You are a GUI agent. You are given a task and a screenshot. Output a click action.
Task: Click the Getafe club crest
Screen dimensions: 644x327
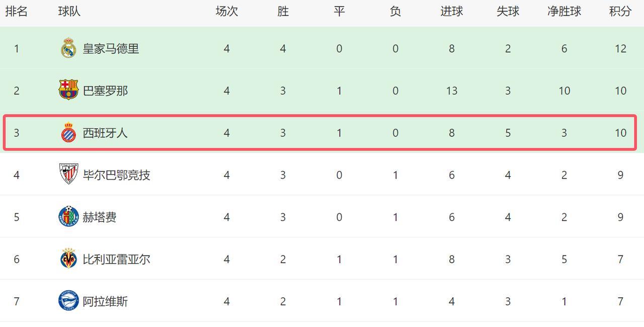(x=68, y=217)
